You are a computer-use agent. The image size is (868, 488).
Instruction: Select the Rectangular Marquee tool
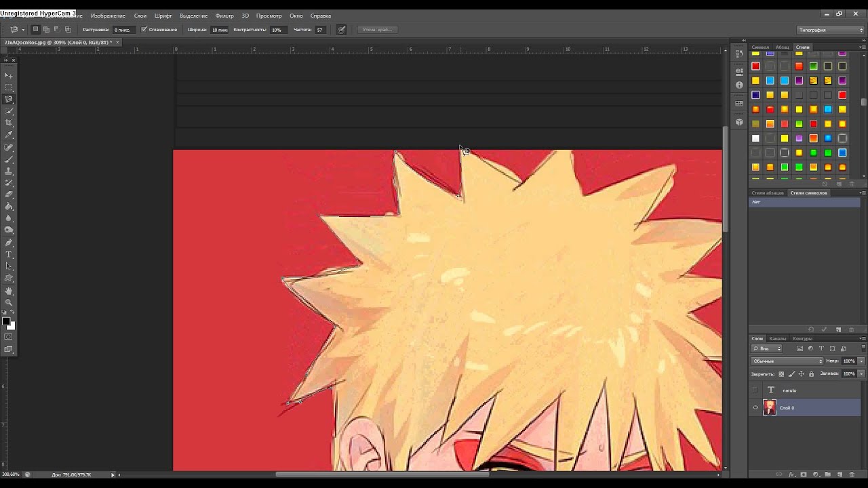9,87
